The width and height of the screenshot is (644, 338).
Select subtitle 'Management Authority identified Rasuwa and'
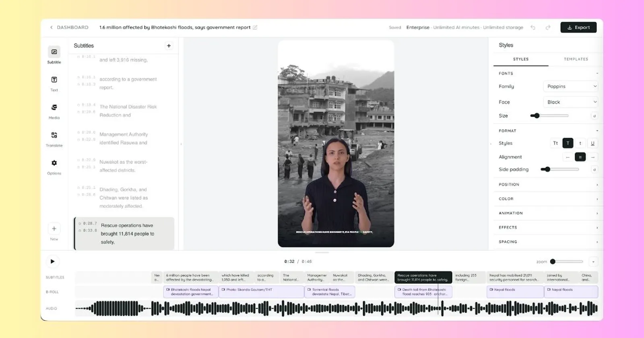(x=124, y=138)
